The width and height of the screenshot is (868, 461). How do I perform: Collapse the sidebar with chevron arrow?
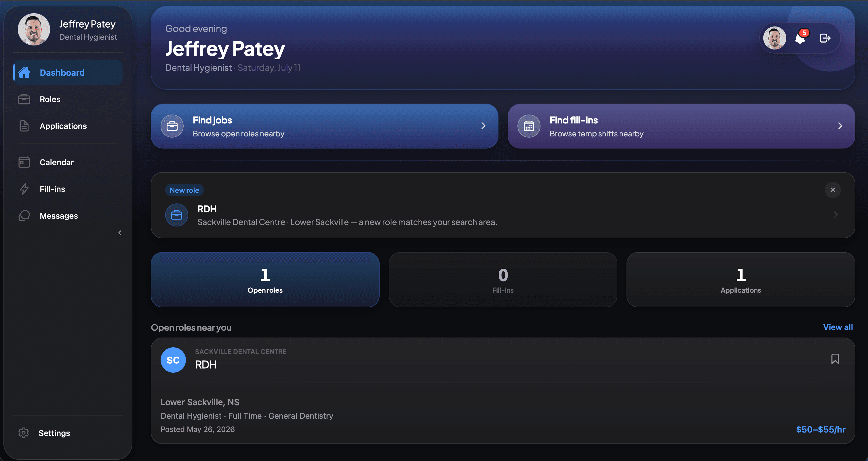click(120, 233)
